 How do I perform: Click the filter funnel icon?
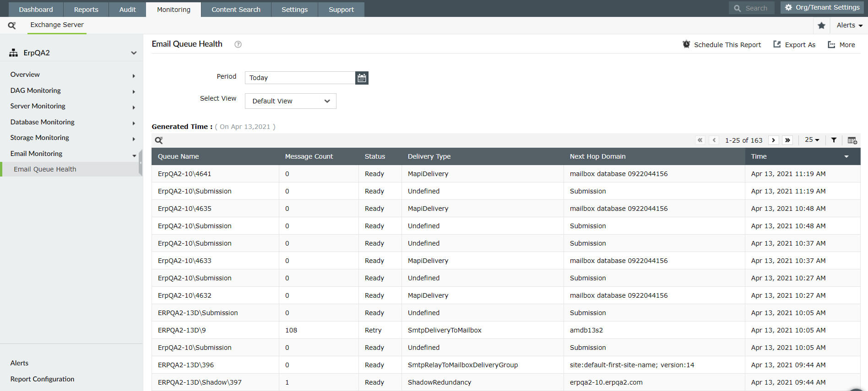pyautogui.click(x=834, y=140)
